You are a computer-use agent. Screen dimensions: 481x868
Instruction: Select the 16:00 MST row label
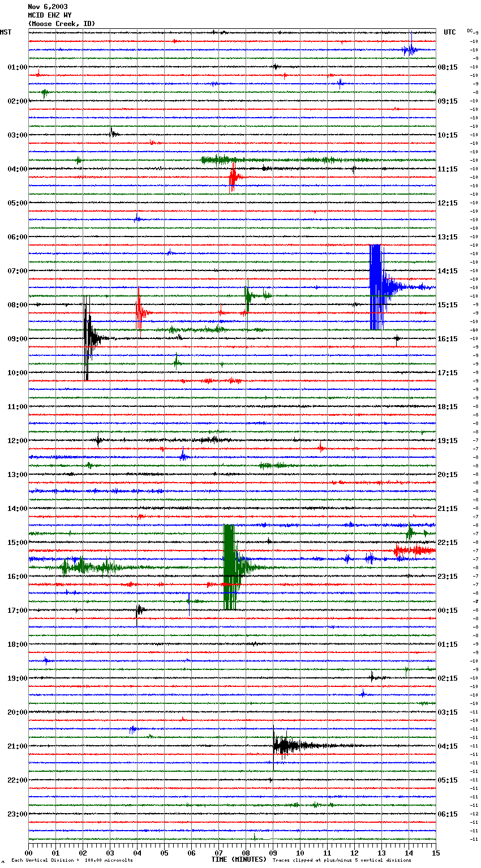click(x=17, y=577)
